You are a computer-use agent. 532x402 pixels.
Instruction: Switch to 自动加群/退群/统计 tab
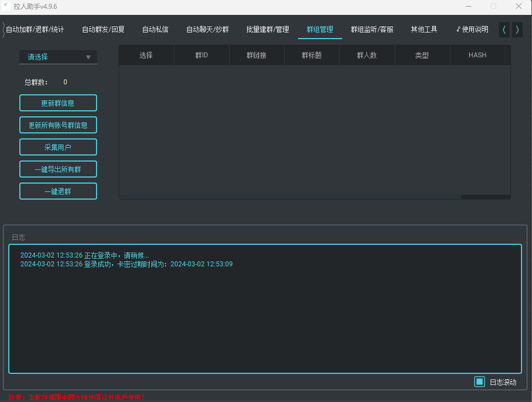pos(35,30)
